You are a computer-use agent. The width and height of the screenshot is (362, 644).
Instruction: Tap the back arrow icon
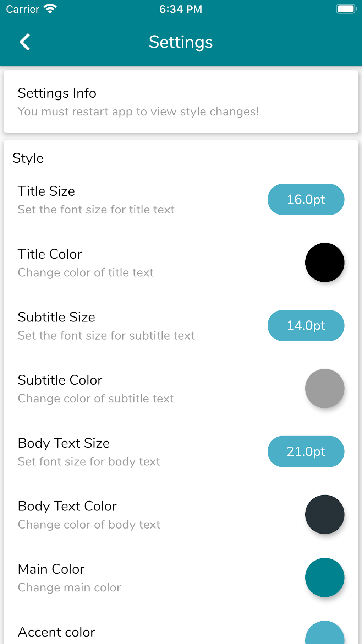click(x=25, y=42)
